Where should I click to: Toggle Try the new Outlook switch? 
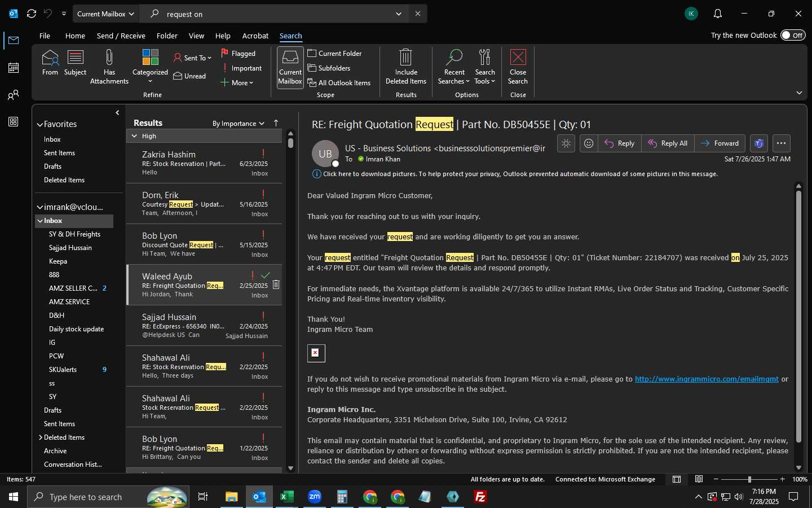click(x=793, y=35)
